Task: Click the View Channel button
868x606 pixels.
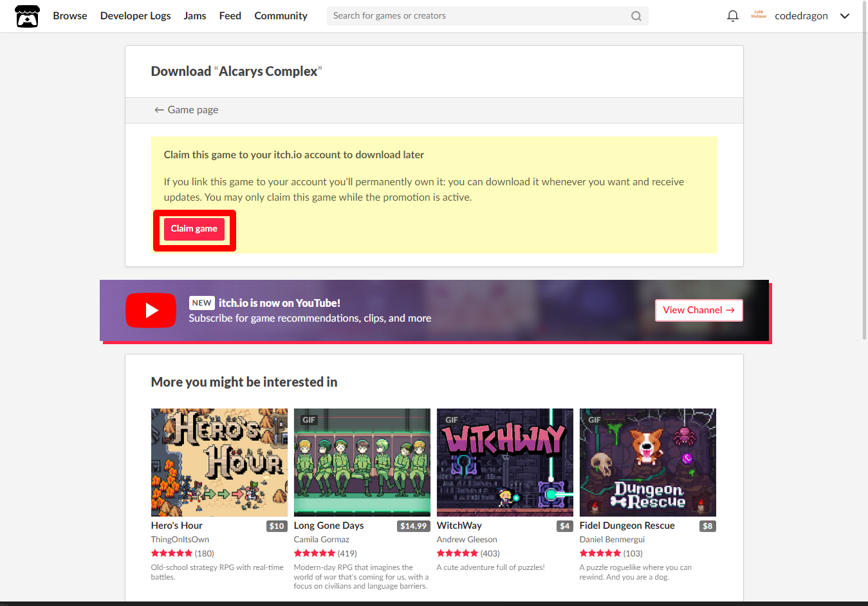Action: [x=699, y=310]
